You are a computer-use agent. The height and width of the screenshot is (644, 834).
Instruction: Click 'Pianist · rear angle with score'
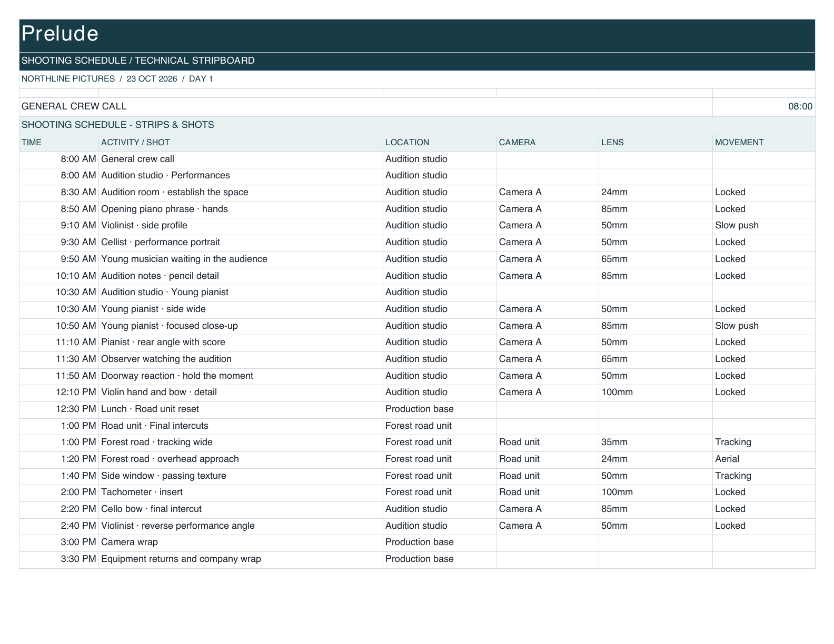point(163,343)
